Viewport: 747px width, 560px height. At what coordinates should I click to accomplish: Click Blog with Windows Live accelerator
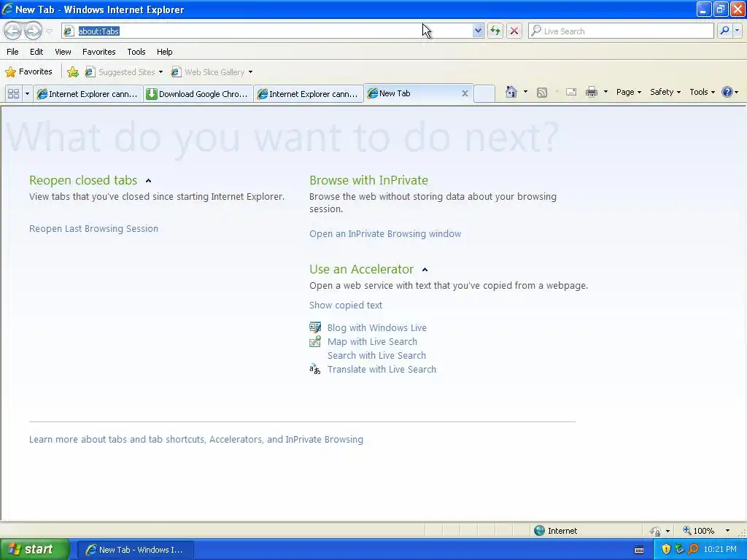click(377, 327)
